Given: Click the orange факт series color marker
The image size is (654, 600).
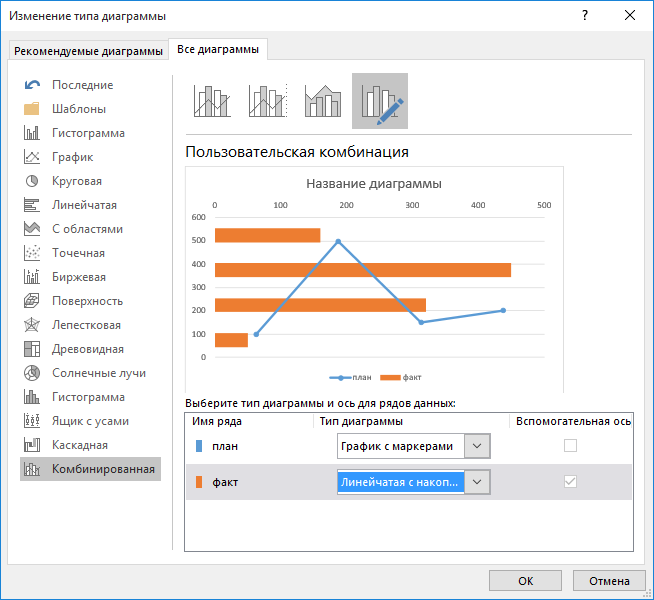Looking at the screenshot, I should click(x=199, y=482).
